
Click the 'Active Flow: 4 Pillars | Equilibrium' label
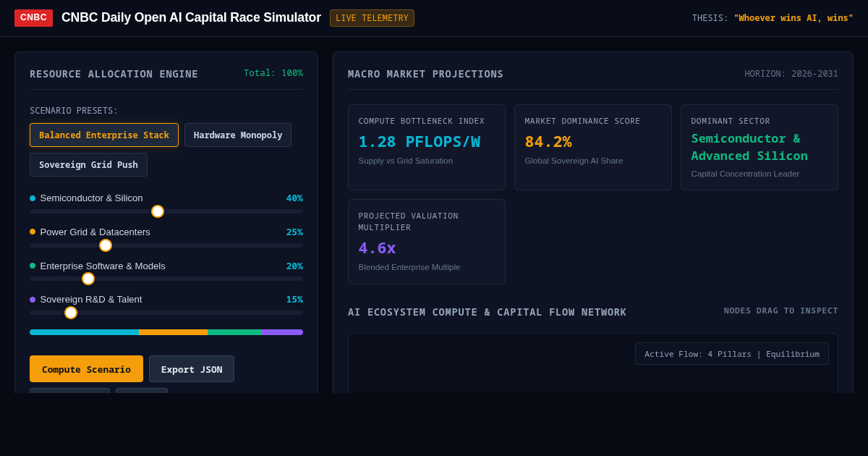[x=732, y=354]
